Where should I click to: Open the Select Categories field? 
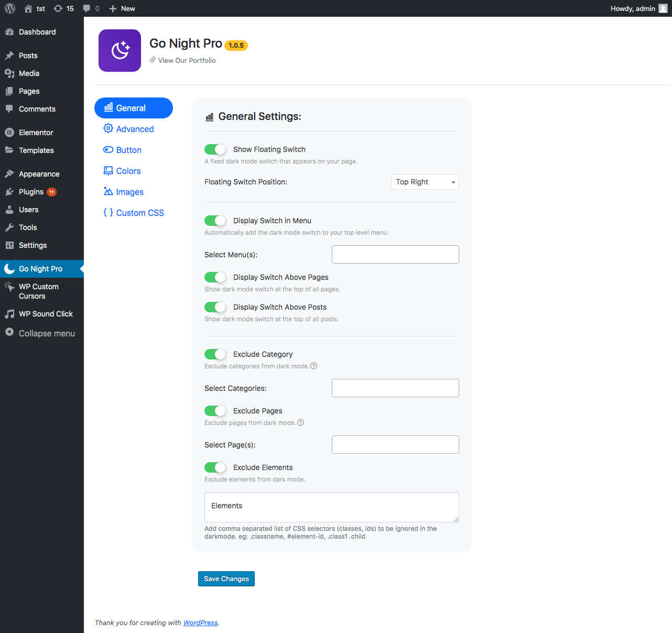pos(395,388)
